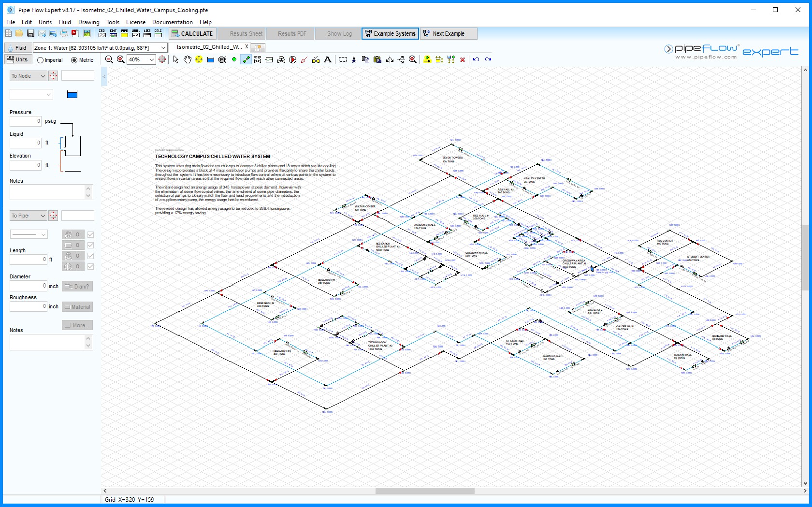Screen dimensions: 812x507
Task: Export to PDF via the red PDF icon
Action: tap(75, 33)
